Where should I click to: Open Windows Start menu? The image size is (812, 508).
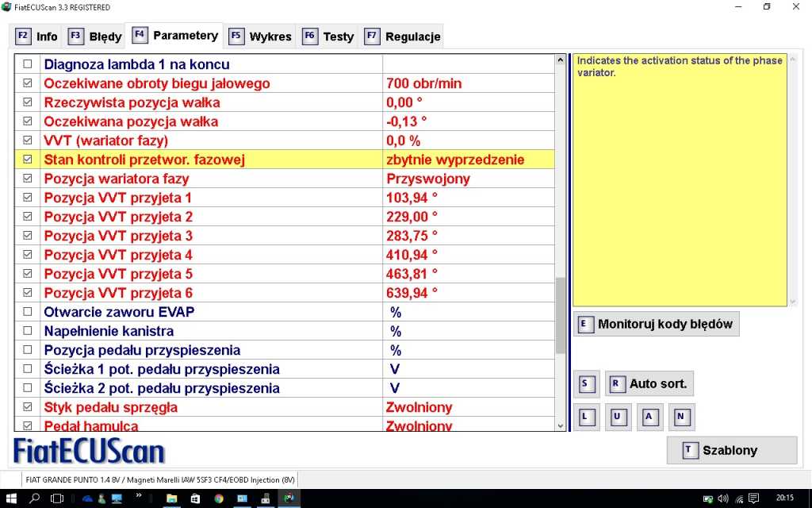coord(11,498)
